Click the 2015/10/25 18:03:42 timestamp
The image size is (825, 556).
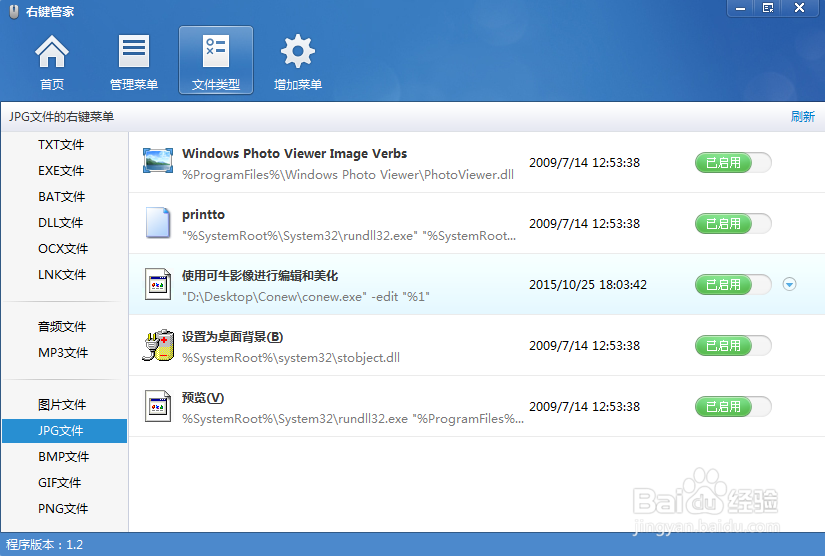click(x=588, y=285)
